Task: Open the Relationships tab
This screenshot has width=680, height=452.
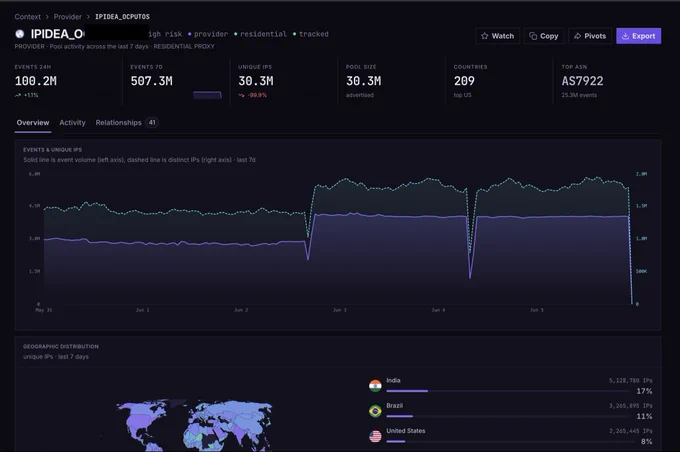Action: click(x=118, y=123)
